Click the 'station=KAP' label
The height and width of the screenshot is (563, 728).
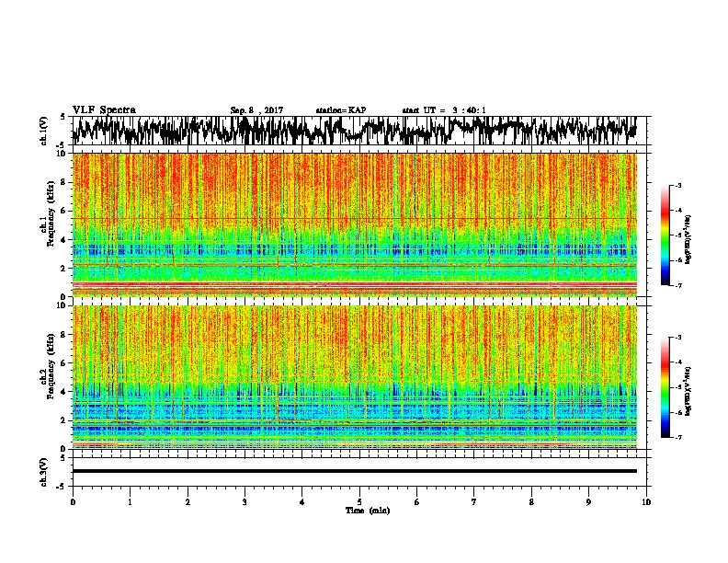340,110
